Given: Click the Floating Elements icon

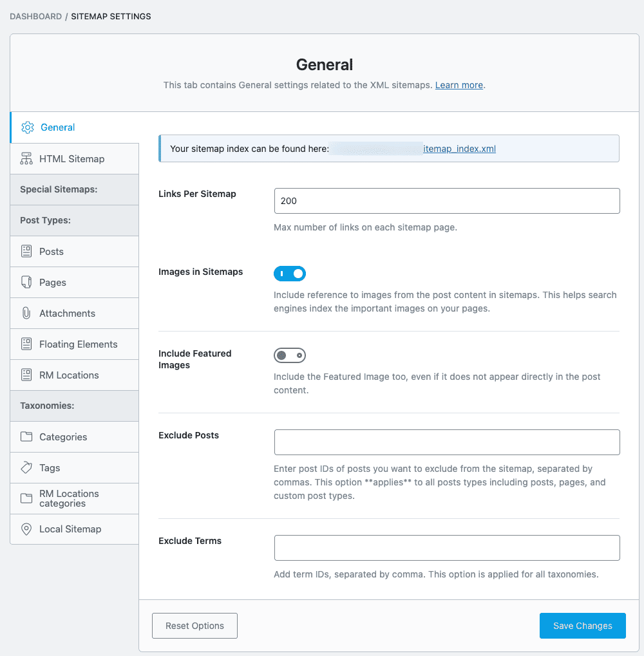Looking at the screenshot, I should point(27,344).
